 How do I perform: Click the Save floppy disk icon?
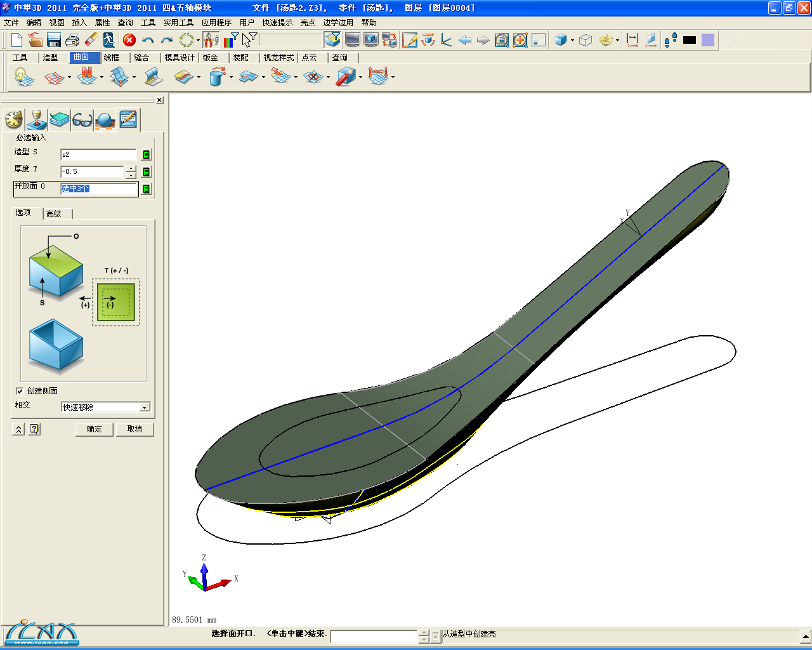(x=54, y=40)
